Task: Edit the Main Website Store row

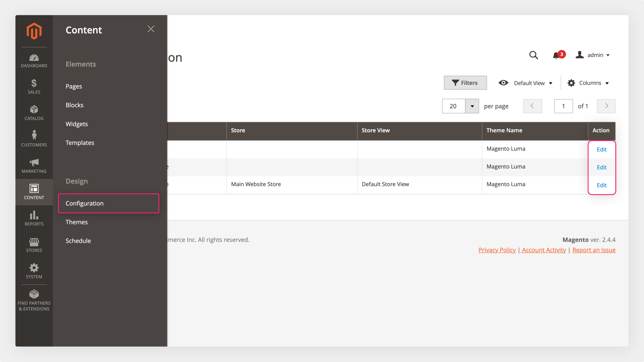Action: (602, 185)
